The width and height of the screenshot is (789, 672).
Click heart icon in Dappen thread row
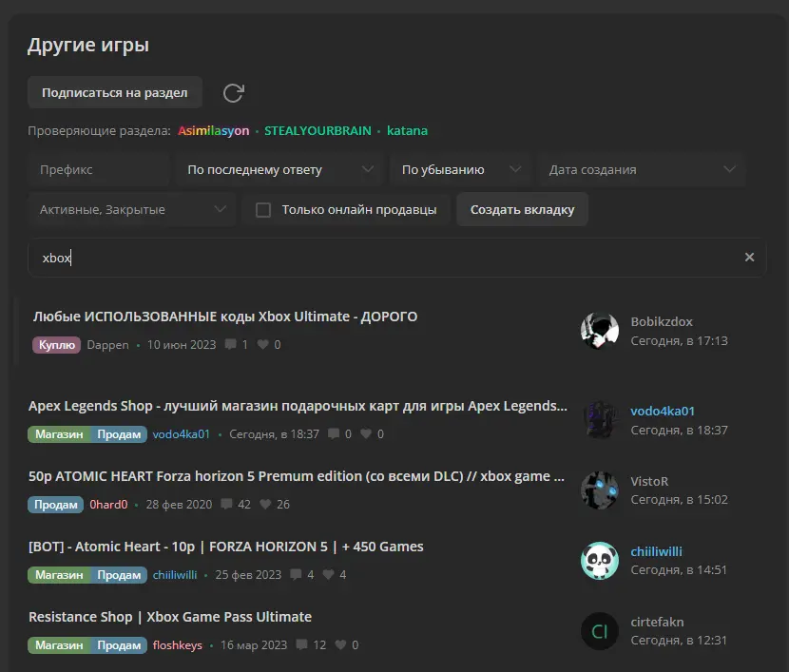pyautogui.click(x=262, y=344)
